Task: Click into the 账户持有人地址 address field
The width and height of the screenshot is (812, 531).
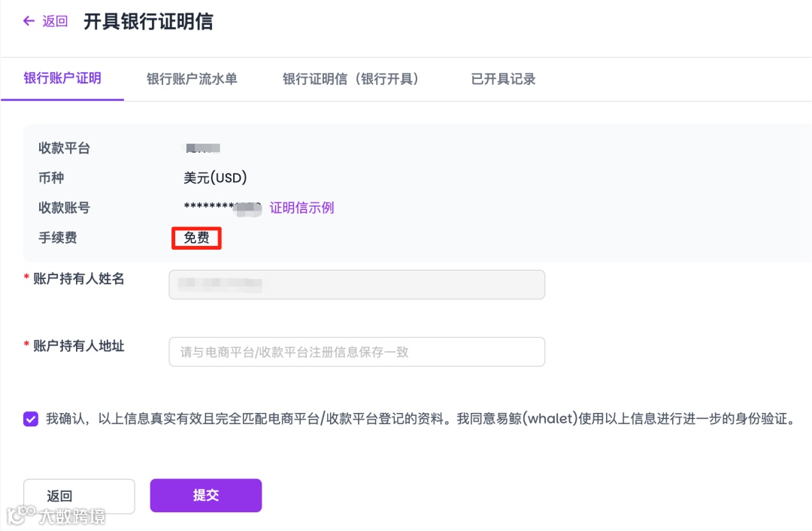Action: (x=357, y=352)
